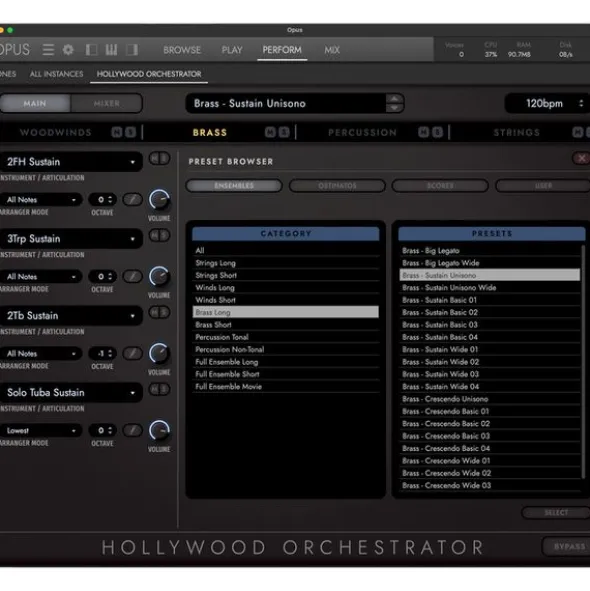The width and height of the screenshot is (590, 591).
Task: Open arranger mode dropdown under 3Trp Sustain
Action: click(x=40, y=276)
